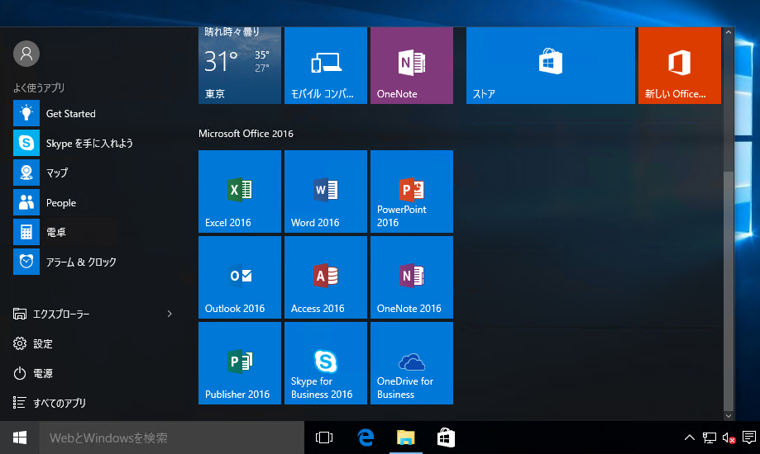Expand the エクスプローラー jump list arrow
The image size is (760, 454).
click(170, 314)
